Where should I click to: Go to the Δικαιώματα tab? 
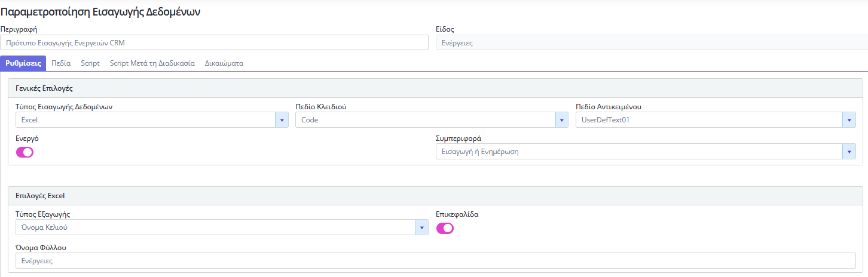[x=224, y=63]
